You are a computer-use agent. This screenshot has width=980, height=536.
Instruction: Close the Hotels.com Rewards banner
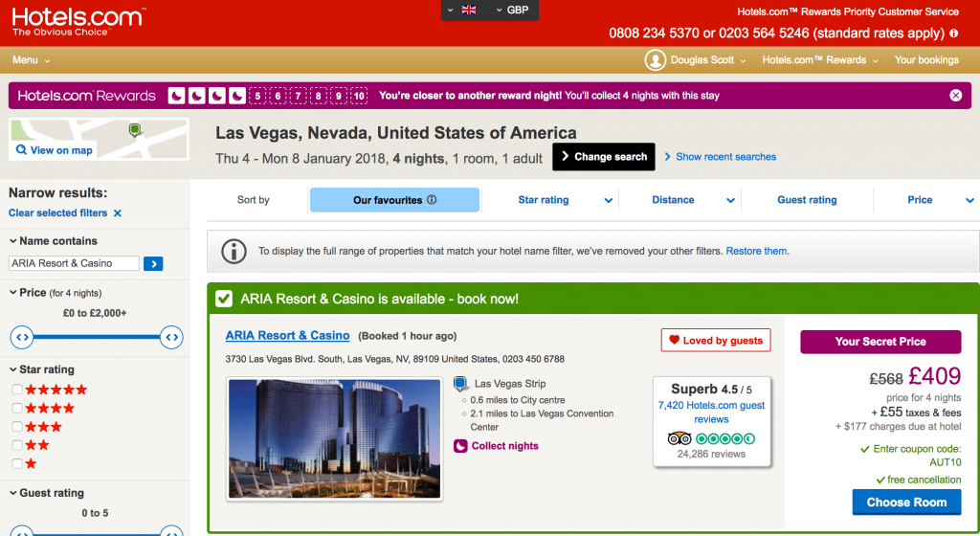(955, 96)
